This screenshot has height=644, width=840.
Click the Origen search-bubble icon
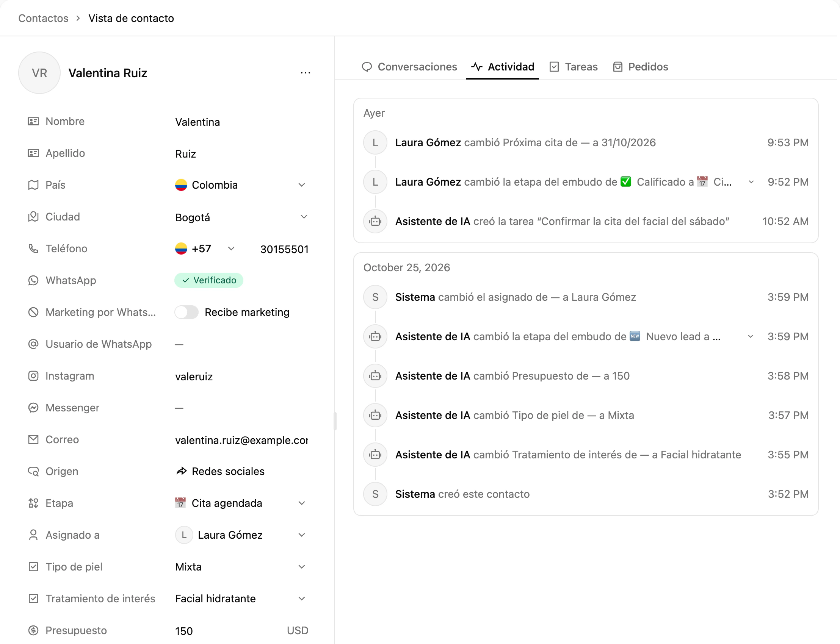(33, 471)
